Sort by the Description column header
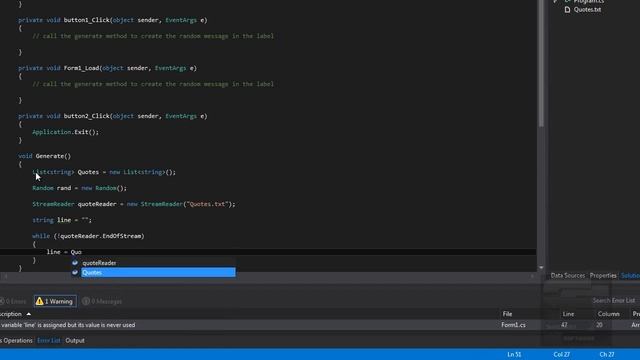The image size is (640, 360). coord(11,314)
